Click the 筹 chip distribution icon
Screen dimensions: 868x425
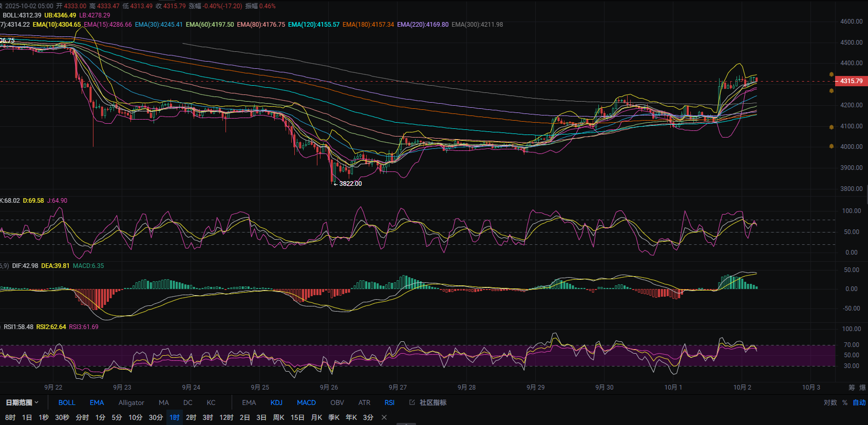point(852,388)
